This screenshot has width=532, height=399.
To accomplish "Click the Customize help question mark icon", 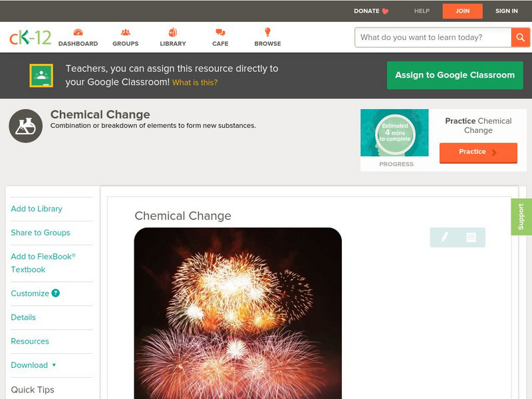I will [x=56, y=293].
